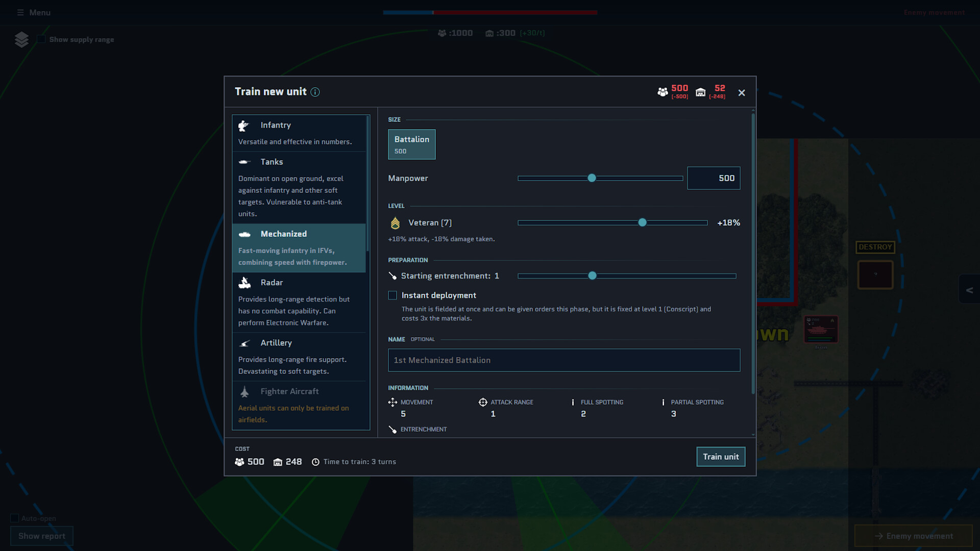Image resolution: width=980 pixels, height=551 pixels.
Task: Click the Show report button
Action: tap(42, 536)
